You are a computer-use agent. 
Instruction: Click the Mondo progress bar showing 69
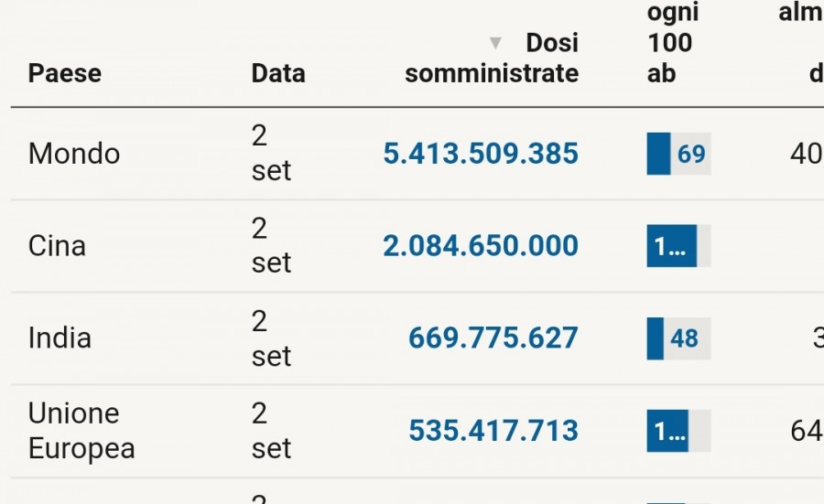tap(678, 154)
